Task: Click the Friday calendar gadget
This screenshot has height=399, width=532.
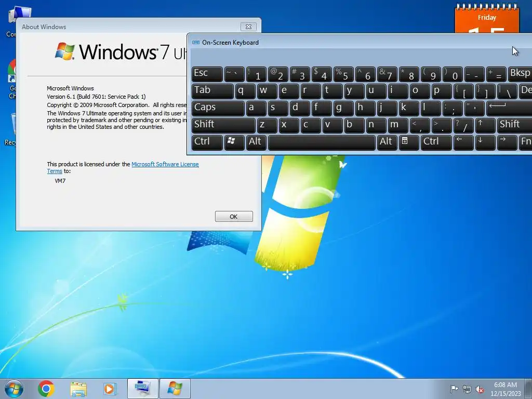Action: click(x=487, y=19)
